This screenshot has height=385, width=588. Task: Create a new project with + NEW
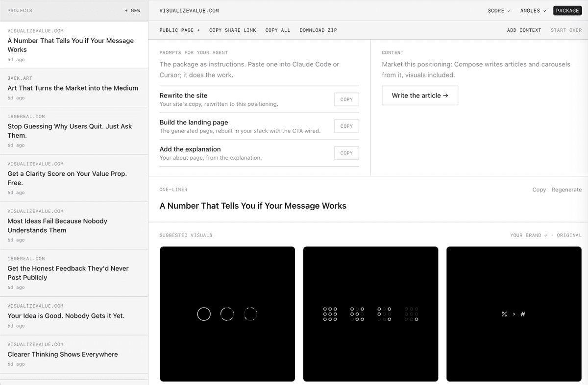[132, 10]
